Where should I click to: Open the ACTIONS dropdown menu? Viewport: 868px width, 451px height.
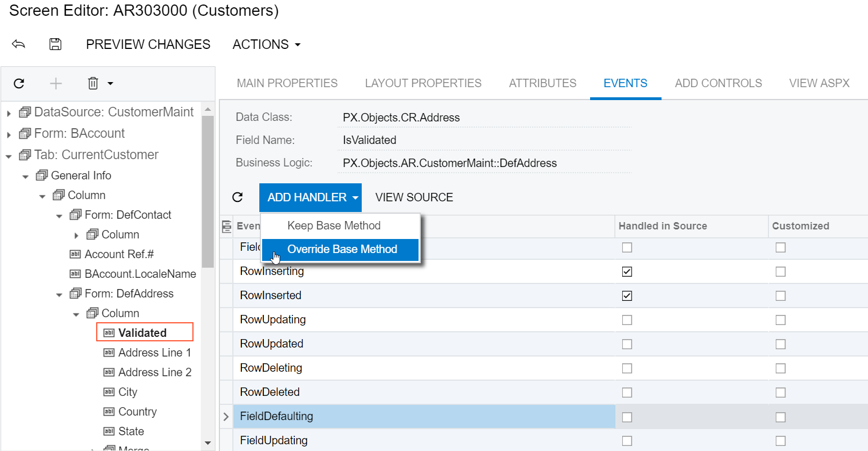pos(266,44)
